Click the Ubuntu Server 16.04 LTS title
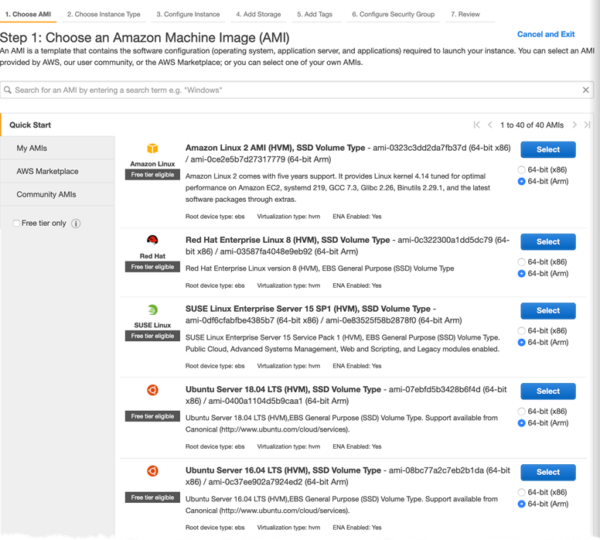This screenshot has height=540, width=600. point(283,470)
